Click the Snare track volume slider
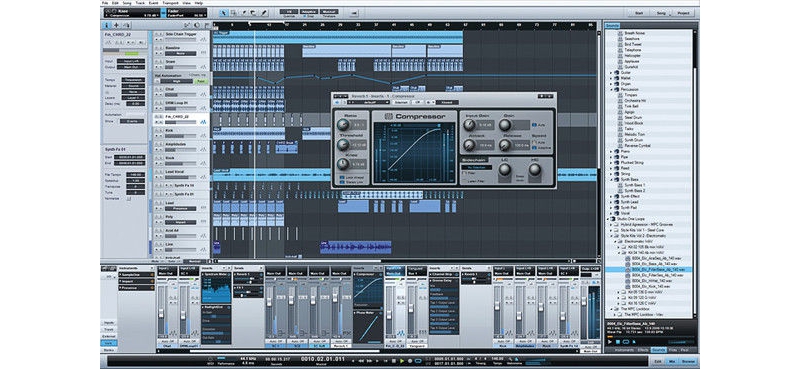The image size is (800, 369). [181, 66]
